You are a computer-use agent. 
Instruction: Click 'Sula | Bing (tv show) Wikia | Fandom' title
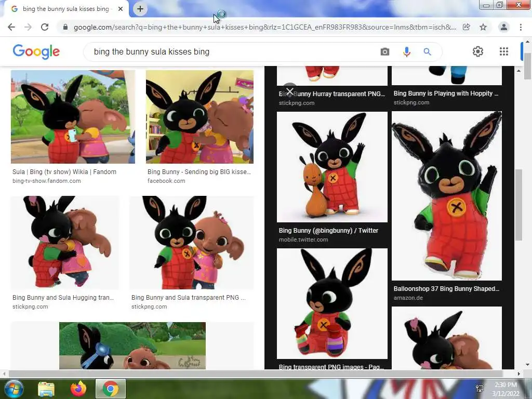[x=64, y=171]
